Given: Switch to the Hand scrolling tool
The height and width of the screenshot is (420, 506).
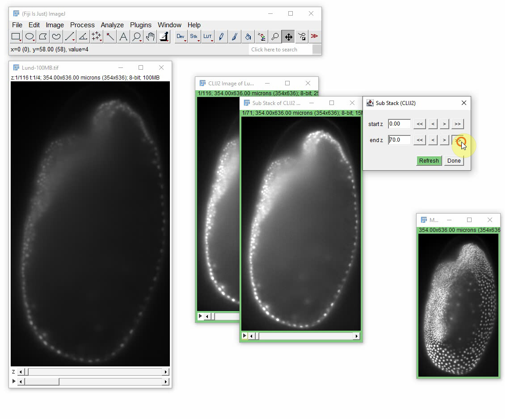Looking at the screenshot, I should click(150, 37).
